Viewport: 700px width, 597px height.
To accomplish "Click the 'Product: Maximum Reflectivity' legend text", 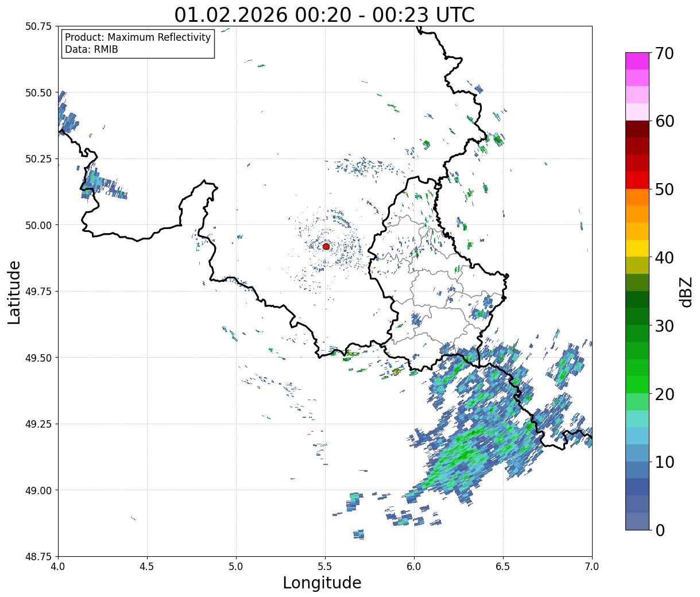I will [138, 37].
